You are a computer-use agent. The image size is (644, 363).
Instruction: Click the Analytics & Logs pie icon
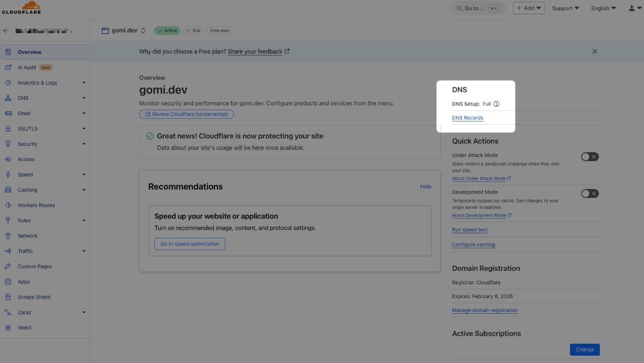click(x=8, y=83)
